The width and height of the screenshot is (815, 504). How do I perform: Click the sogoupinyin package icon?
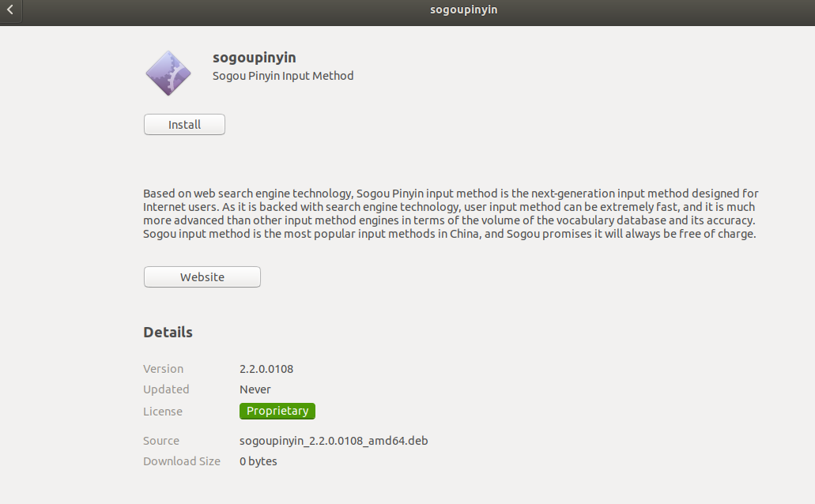(168, 73)
